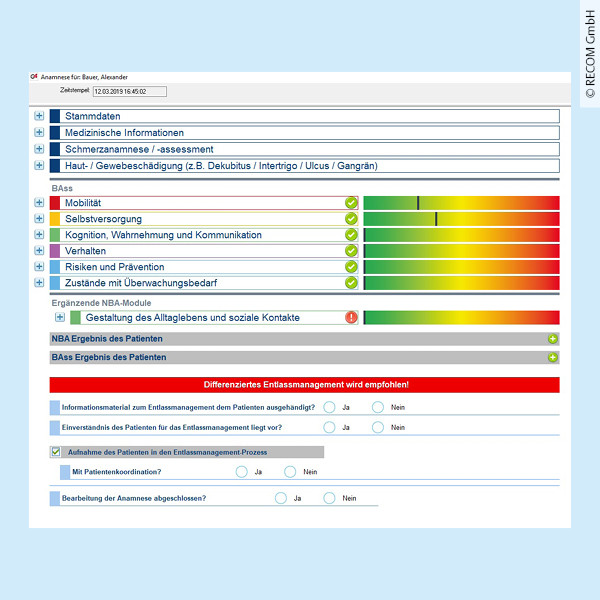Select Ja for Informationsmaterial ausgehändigt
This screenshot has height=600, width=600.
[329, 407]
